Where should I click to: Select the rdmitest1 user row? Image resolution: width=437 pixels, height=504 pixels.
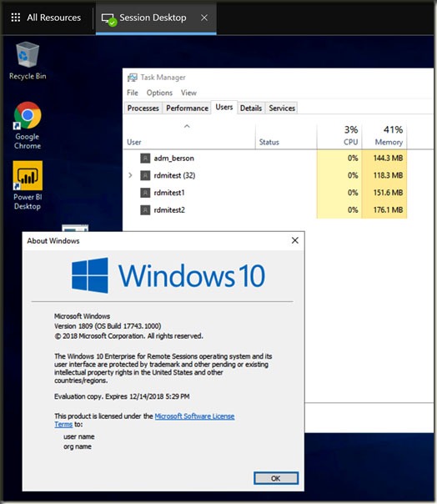(x=265, y=193)
